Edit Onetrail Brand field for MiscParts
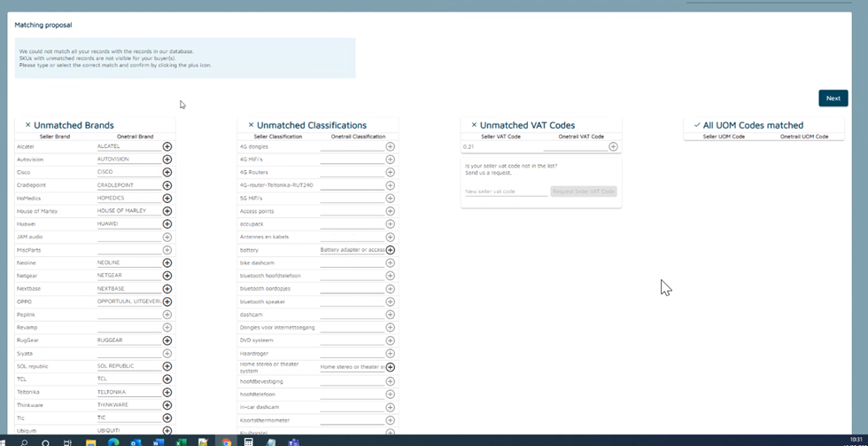This screenshot has height=446, width=868. tap(128, 250)
